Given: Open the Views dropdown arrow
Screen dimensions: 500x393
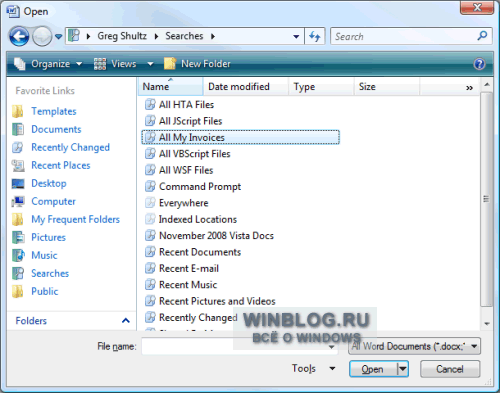Looking at the screenshot, I should pyautogui.click(x=150, y=64).
